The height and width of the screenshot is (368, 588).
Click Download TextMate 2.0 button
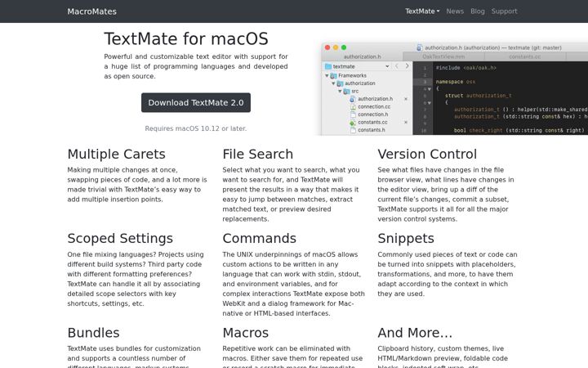pyautogui.click(x=196, y=102)
